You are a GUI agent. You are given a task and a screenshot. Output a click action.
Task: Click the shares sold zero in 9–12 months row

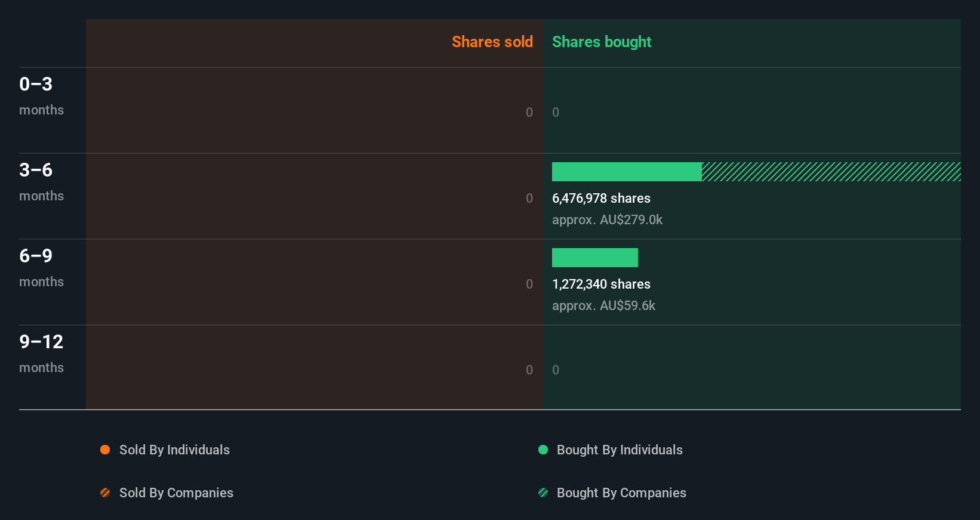click(x=529, y=370)
